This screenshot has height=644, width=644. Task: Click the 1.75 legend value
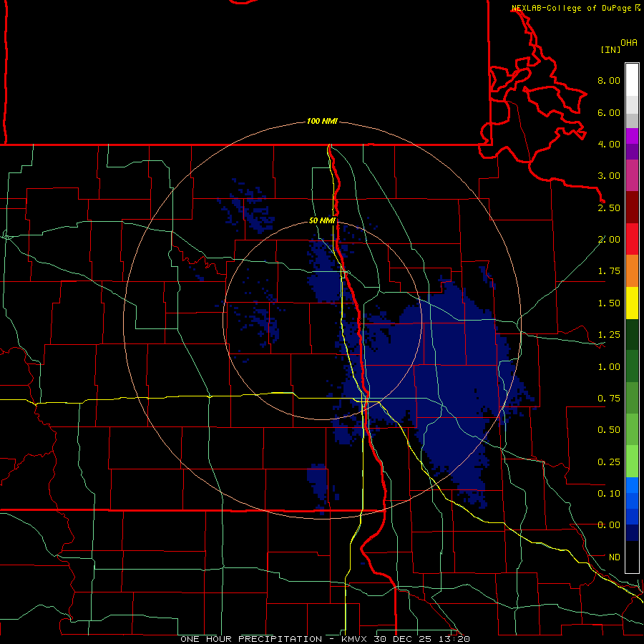[x=609, y=271]
